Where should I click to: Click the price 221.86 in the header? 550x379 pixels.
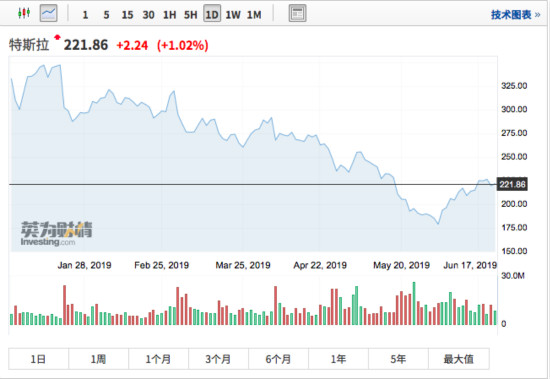[x=86, y=45]
